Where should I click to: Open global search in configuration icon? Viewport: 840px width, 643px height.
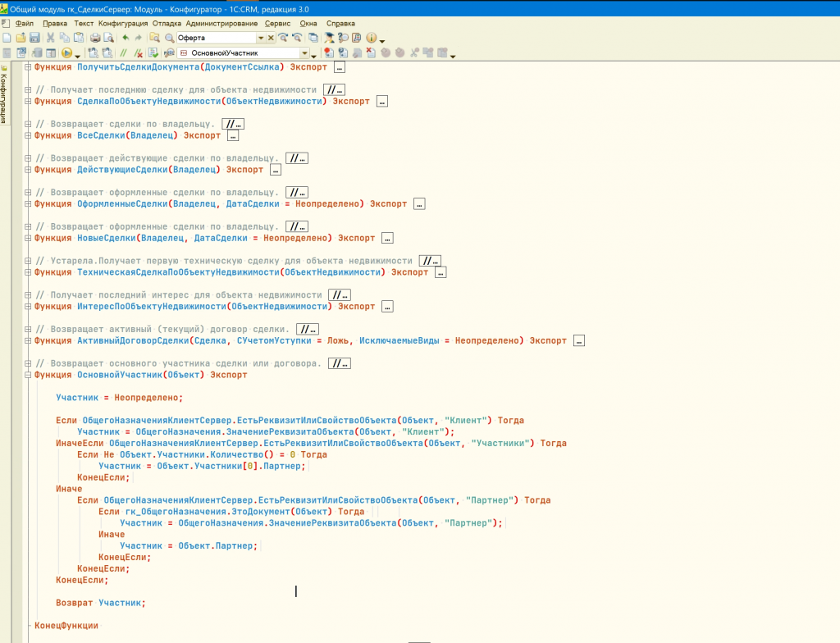click(155, 38)
